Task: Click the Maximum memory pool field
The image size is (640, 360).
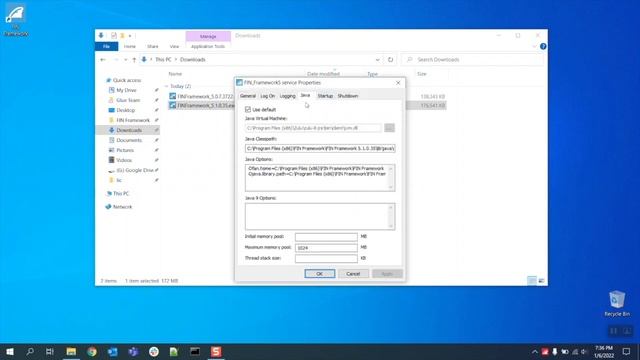Action: tap(326, 247)
